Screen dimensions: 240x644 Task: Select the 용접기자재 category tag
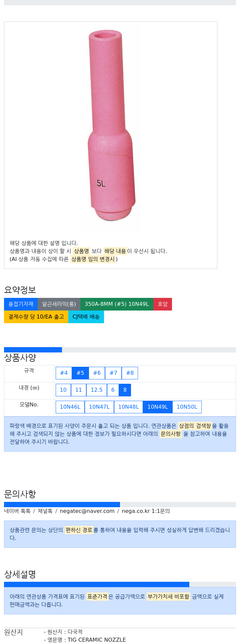21,304
